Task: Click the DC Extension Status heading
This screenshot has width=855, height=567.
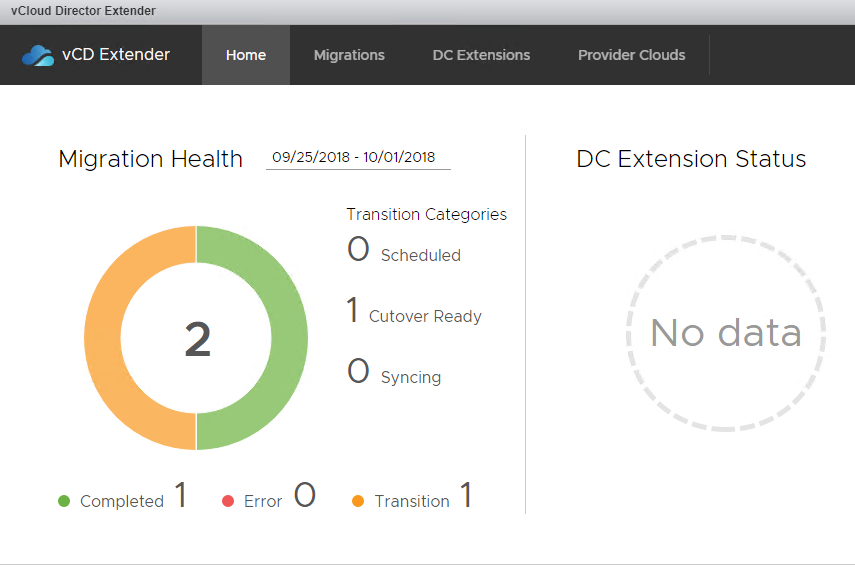Action: [x=691, y=159]
